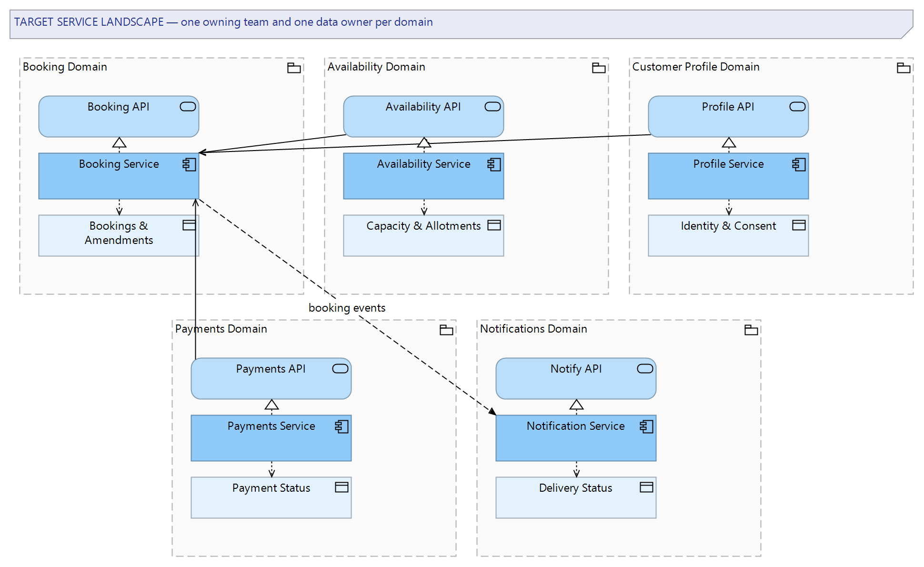Click the Availability Domain folder icon

[599, 68]
